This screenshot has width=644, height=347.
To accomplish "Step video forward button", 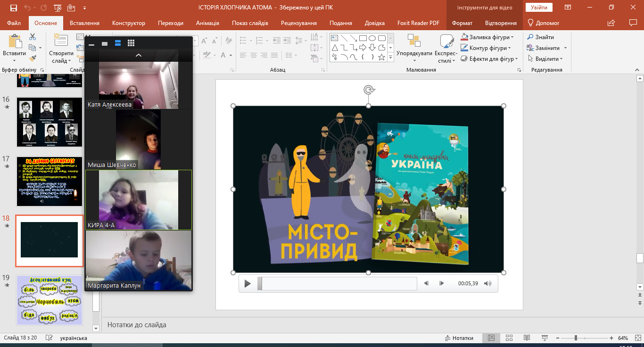I will [x=442, y=283].
